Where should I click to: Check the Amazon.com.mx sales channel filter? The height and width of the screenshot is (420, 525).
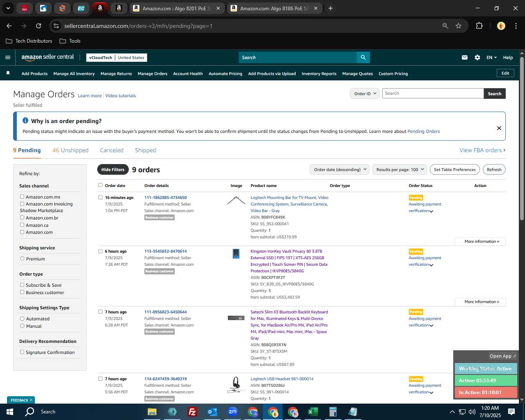22,196
